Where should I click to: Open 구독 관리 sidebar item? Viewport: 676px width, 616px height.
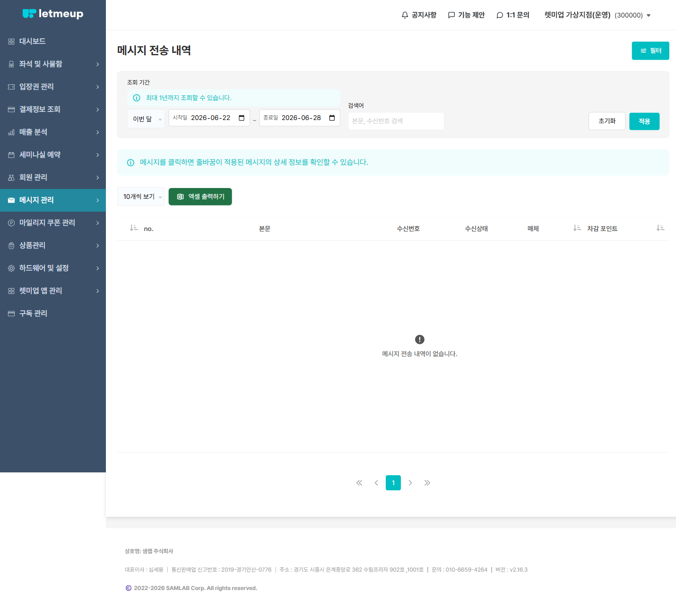coord(53,313)
